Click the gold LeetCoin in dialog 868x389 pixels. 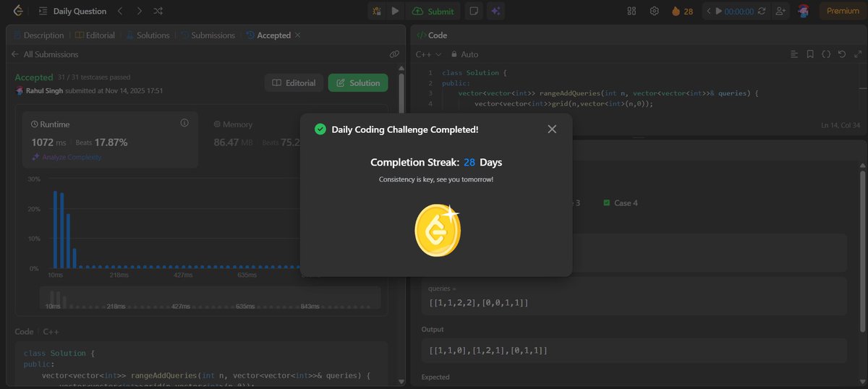pos(437,231)
